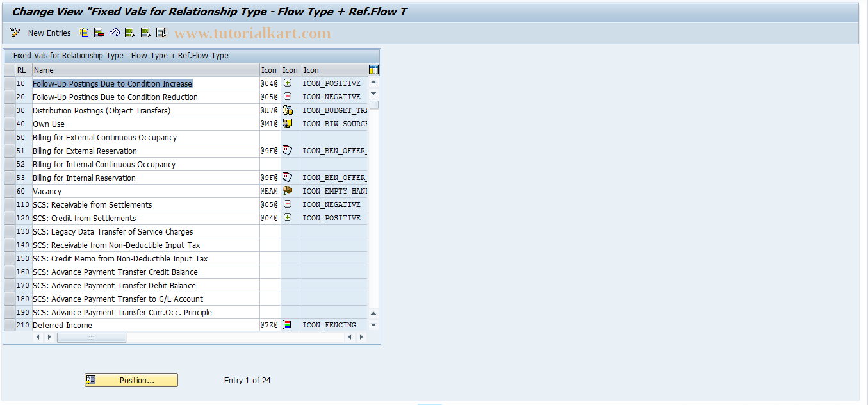Select row 160 using its row selector
This screenshot has height=405, width=868.
tap(9, 272)
